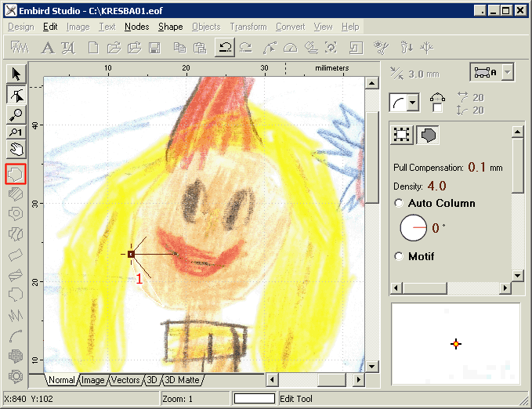Undo the last action

click(225, 47)
